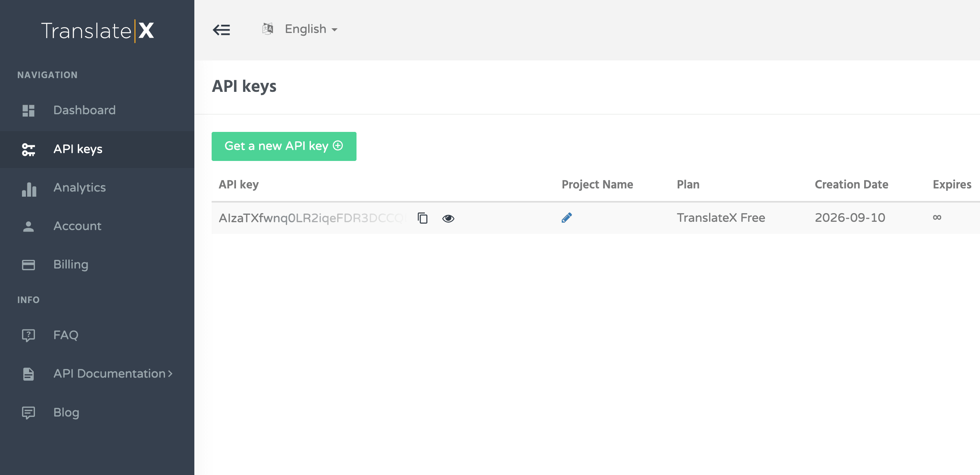Click the translate language icon

pos(268,29)
